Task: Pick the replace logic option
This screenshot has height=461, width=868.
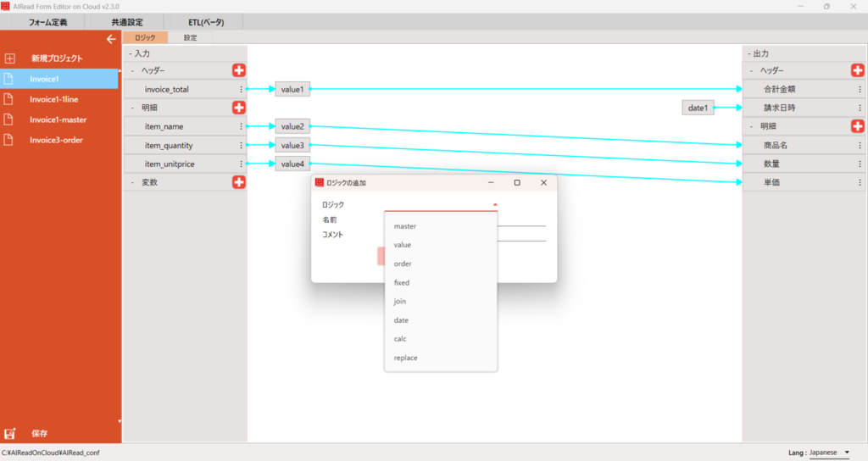Action: (x=405, y=358)
